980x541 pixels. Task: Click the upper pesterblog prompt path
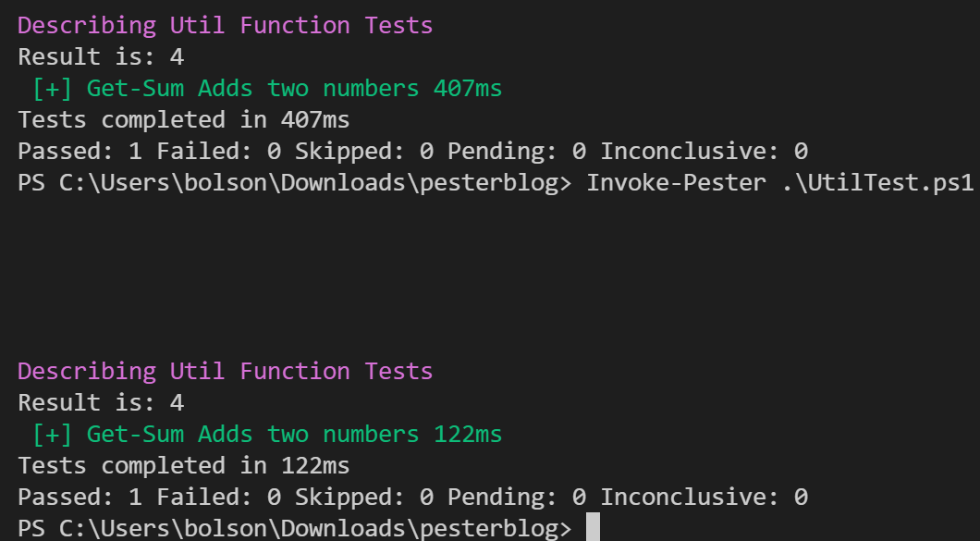294,182
